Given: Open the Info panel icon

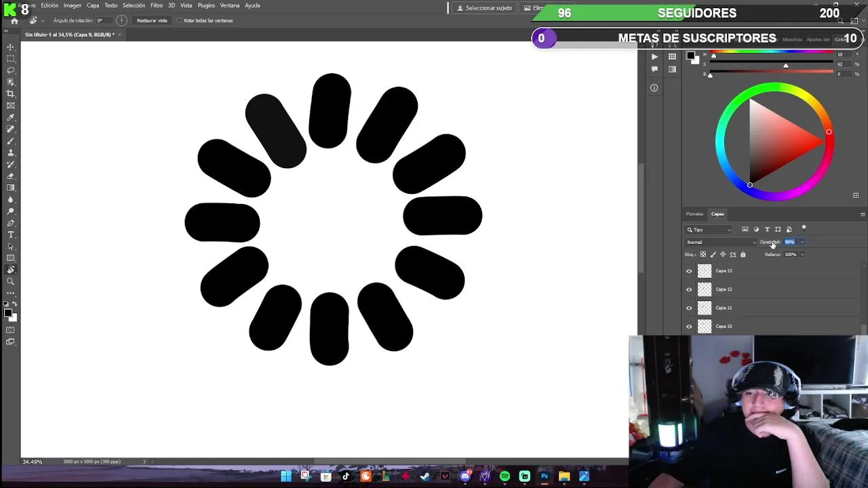Looking at the screenshot, I should click(654, 87).
